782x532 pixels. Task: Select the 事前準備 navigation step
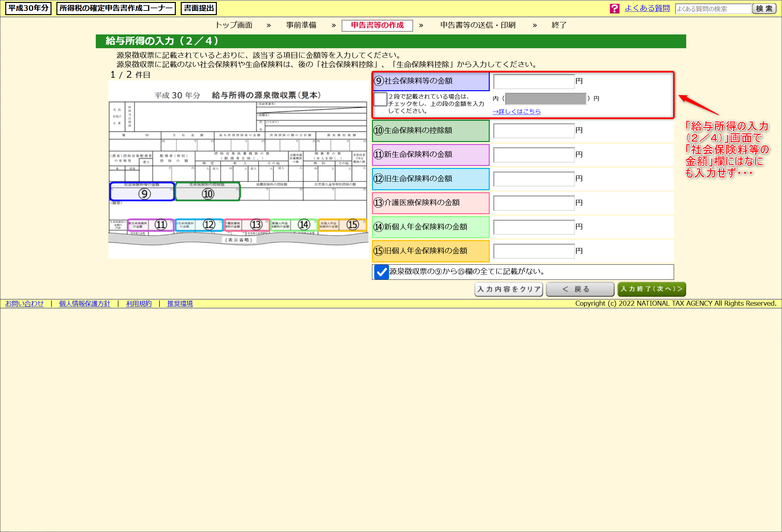(x=301, y=25)
